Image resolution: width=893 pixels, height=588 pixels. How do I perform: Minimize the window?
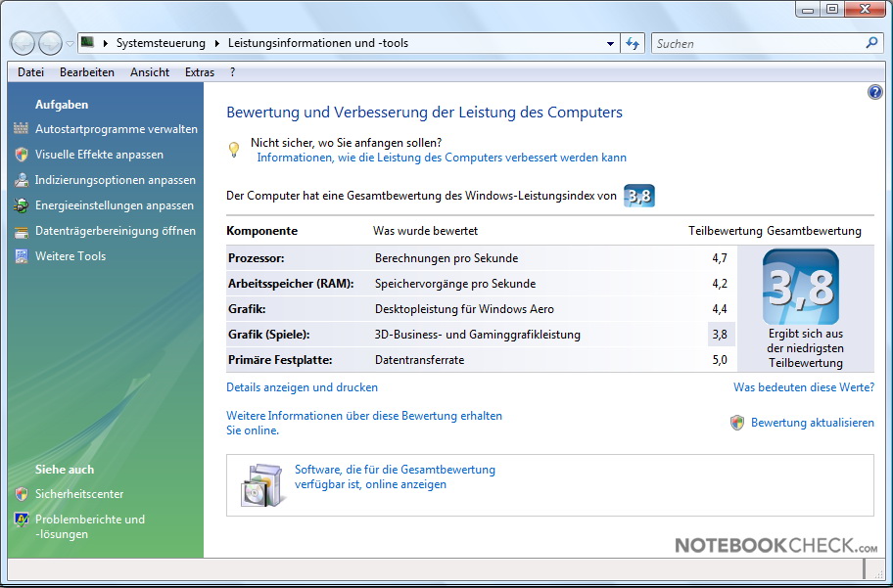808,10
